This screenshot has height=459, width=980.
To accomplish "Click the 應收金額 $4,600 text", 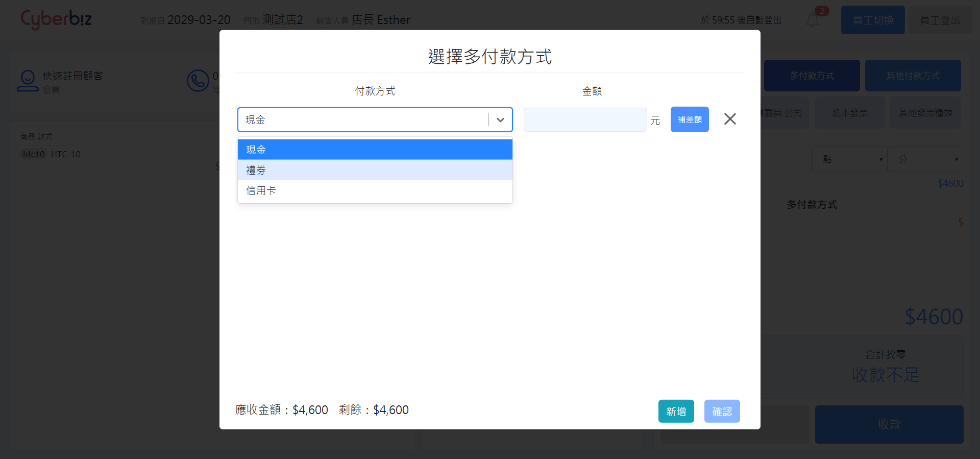I will coord(281,410).
